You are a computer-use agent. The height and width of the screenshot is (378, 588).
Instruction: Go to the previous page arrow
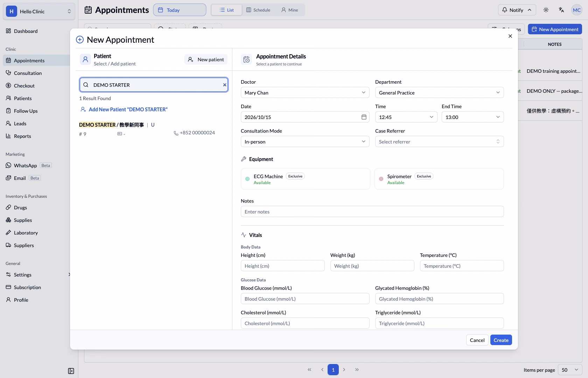click(322, 370)
